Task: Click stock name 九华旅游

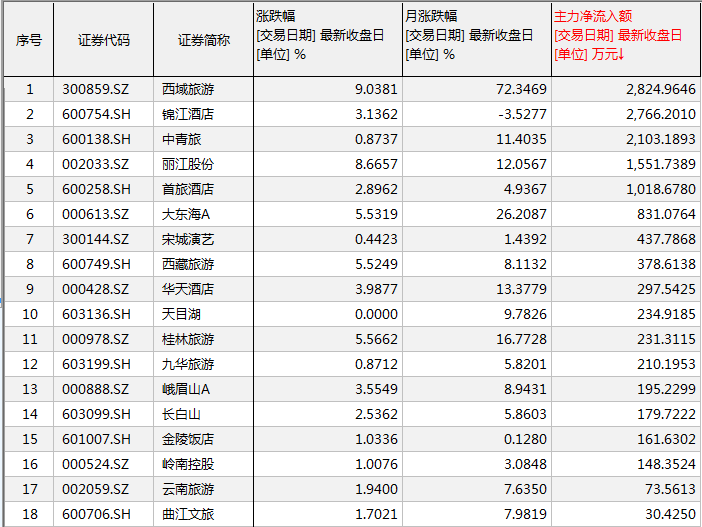Action: click(x=188, y=364)
